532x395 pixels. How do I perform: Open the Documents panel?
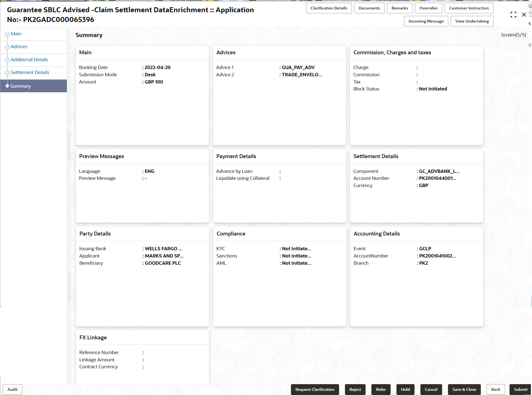click(369, 8)
